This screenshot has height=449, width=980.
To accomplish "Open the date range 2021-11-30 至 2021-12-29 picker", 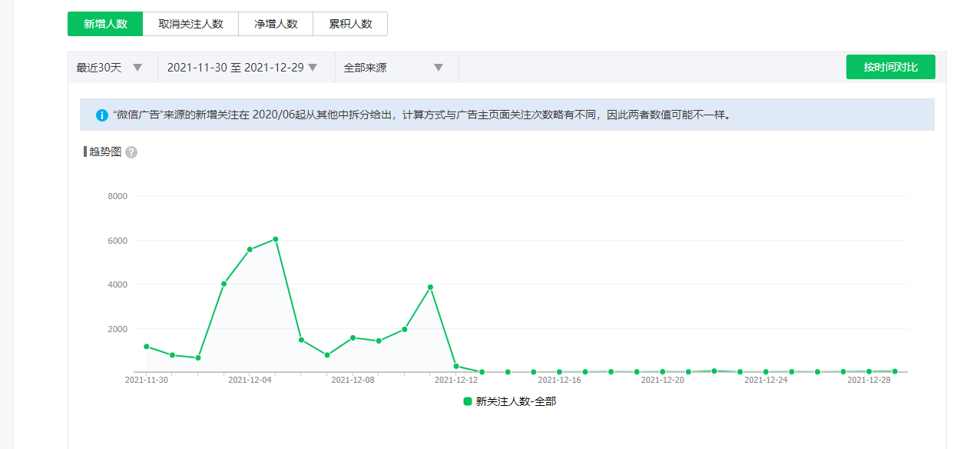I will pos(243,68).
